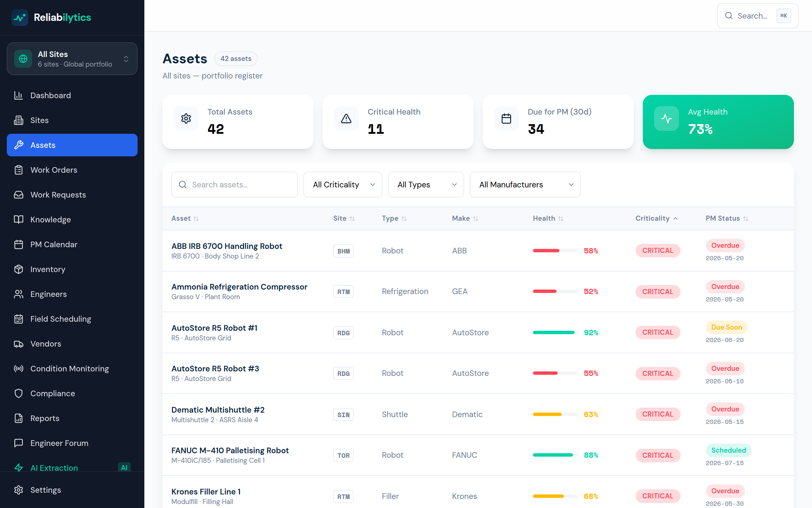Click the Due for PM calendar icon
The image size is (812, 508).
point(506,119)
